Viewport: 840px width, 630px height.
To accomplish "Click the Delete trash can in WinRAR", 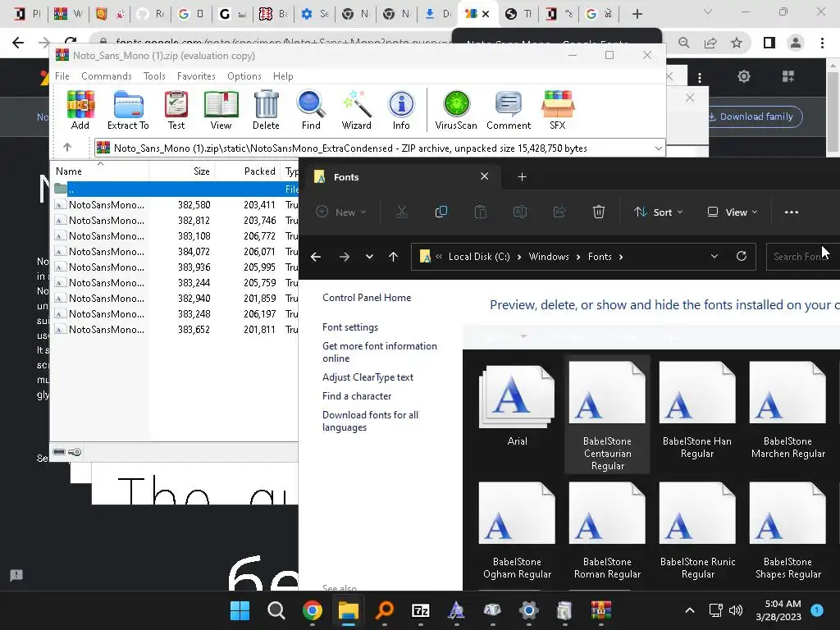I will pos(266,110).
